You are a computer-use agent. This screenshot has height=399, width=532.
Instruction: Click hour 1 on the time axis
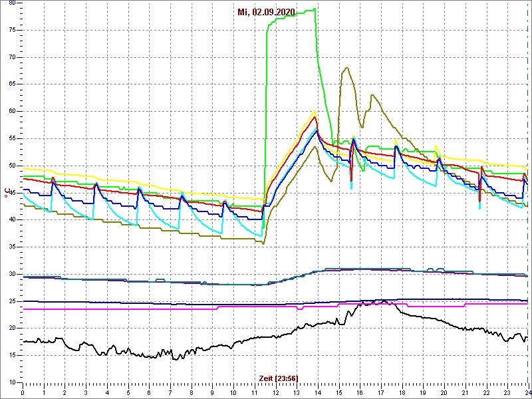click(44, 392)
